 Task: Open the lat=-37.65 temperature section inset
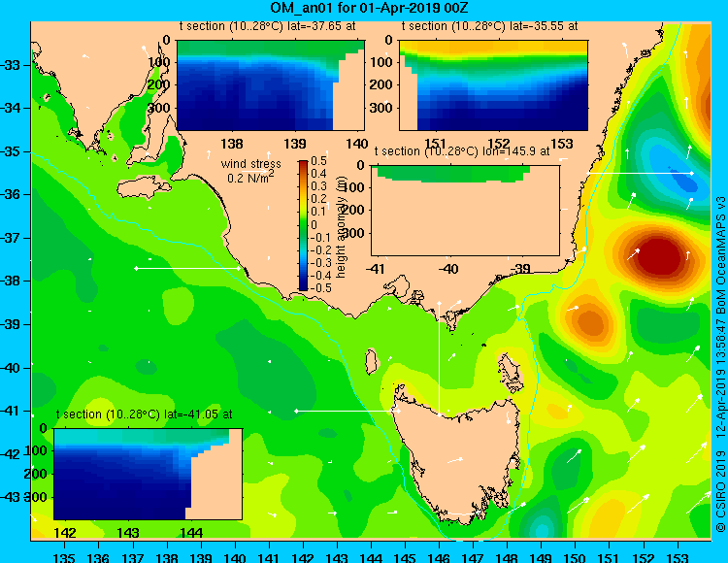[271, 85]
